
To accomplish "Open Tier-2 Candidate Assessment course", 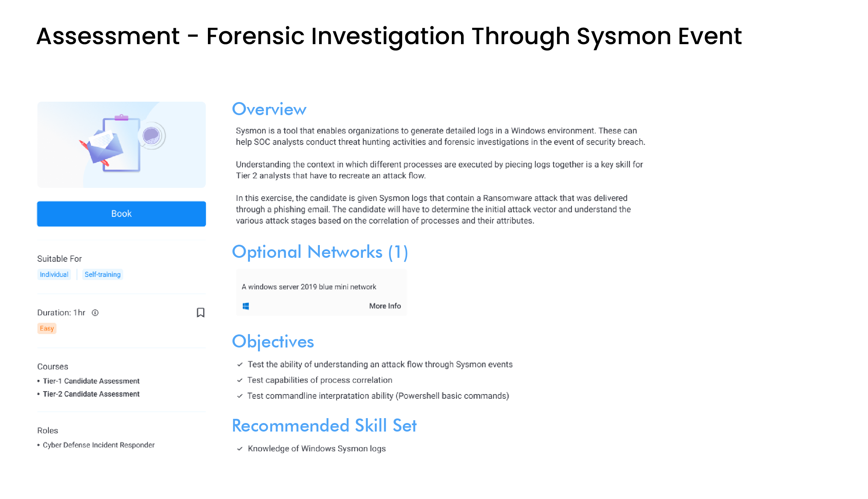I will 91,394.
